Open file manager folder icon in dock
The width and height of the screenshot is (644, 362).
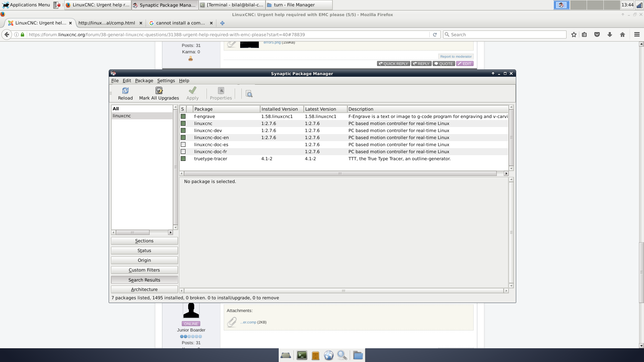pos(358,355)
